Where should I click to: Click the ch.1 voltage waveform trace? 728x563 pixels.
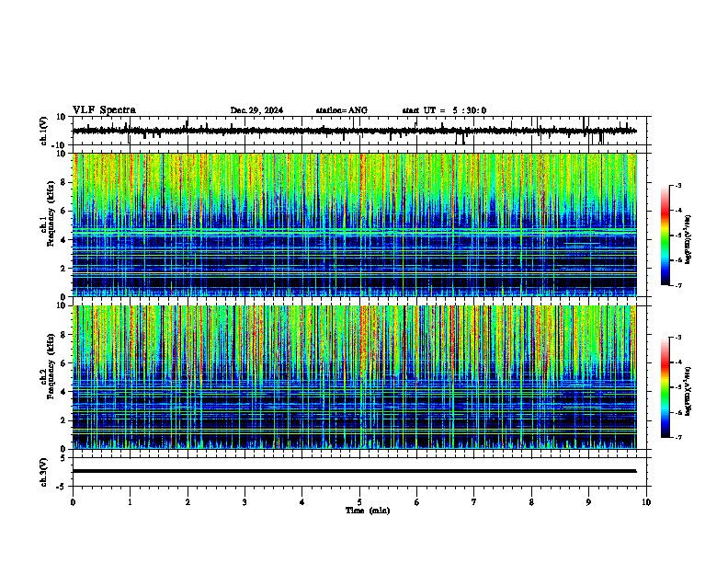pos(354,131)
